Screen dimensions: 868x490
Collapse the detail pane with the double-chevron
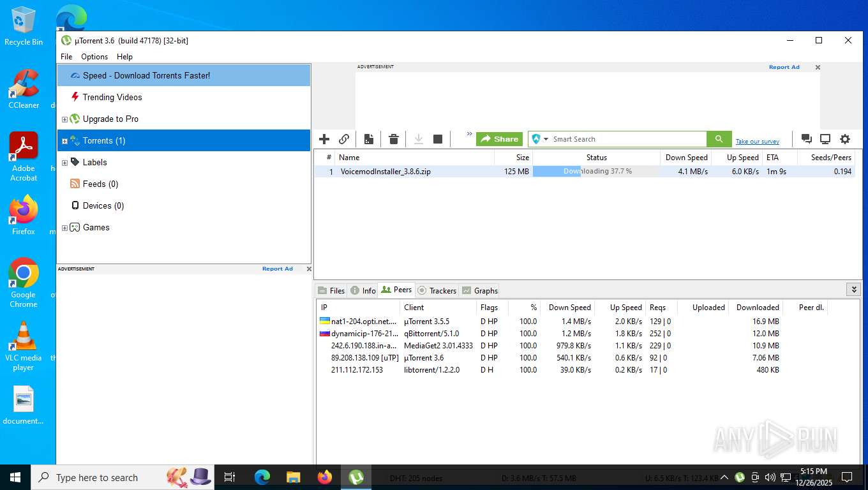pos(854,290)
